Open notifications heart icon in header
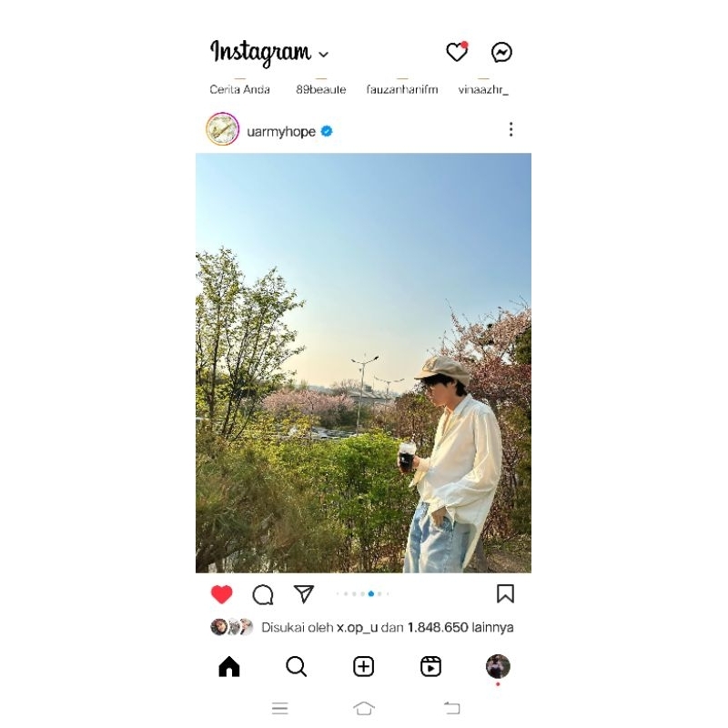The width and height of the screenshot is (728, 728). (x=457, y=52)
